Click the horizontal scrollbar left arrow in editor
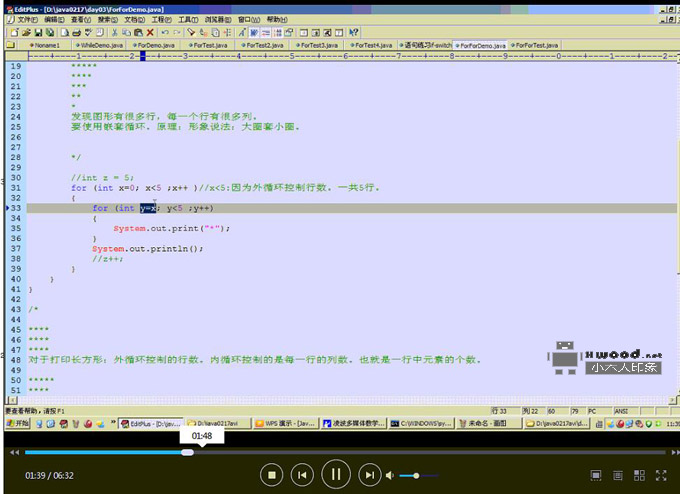 point(12,400)
